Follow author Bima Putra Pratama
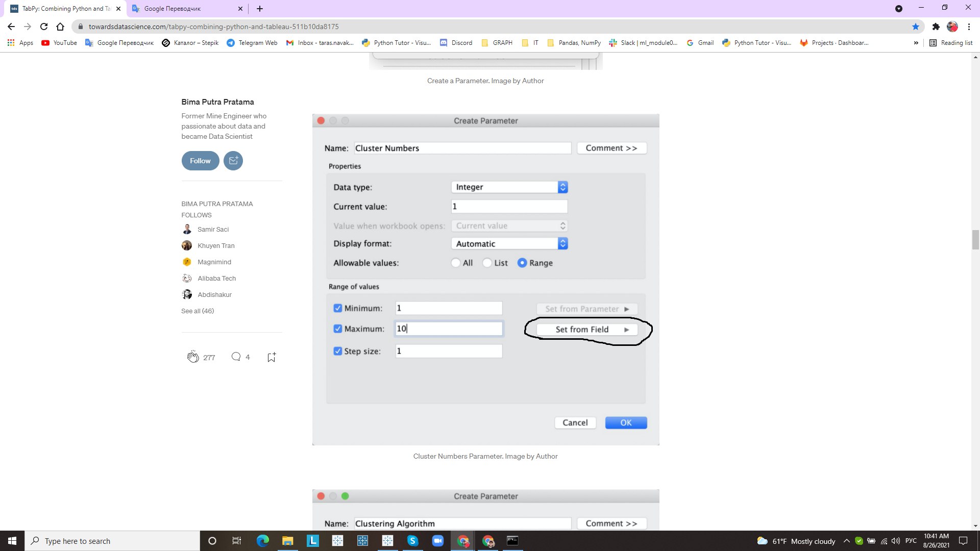This screenshot has width=980, height=551. [200, 161]
